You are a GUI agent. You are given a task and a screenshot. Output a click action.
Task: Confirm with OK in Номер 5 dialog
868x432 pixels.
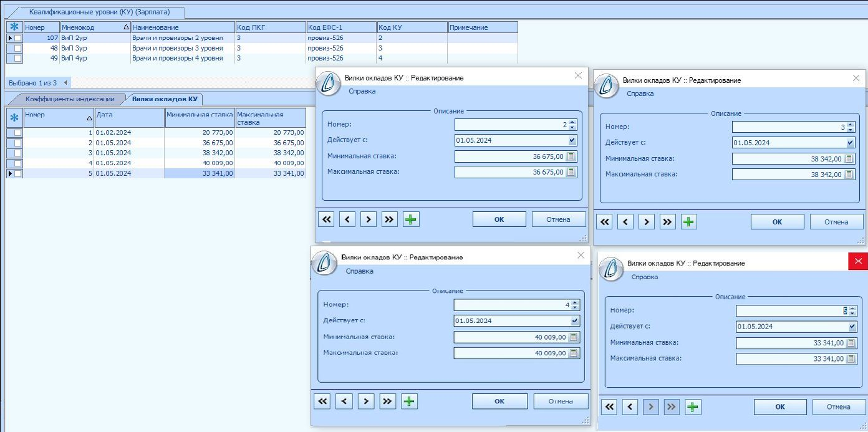tap(780, 407)
